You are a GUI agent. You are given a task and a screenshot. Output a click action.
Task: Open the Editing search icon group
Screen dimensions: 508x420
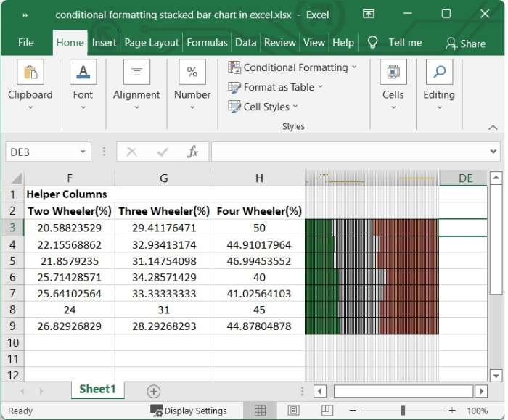(439, 73)
